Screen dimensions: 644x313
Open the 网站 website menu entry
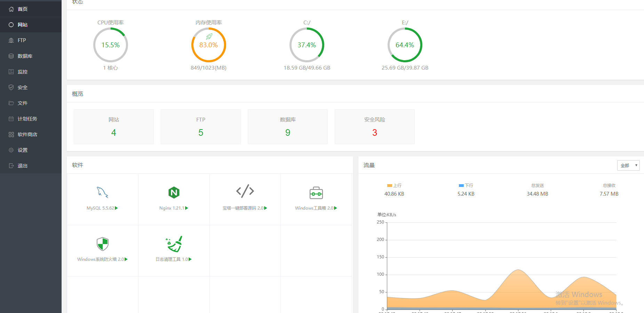click(x=31, y=25)
